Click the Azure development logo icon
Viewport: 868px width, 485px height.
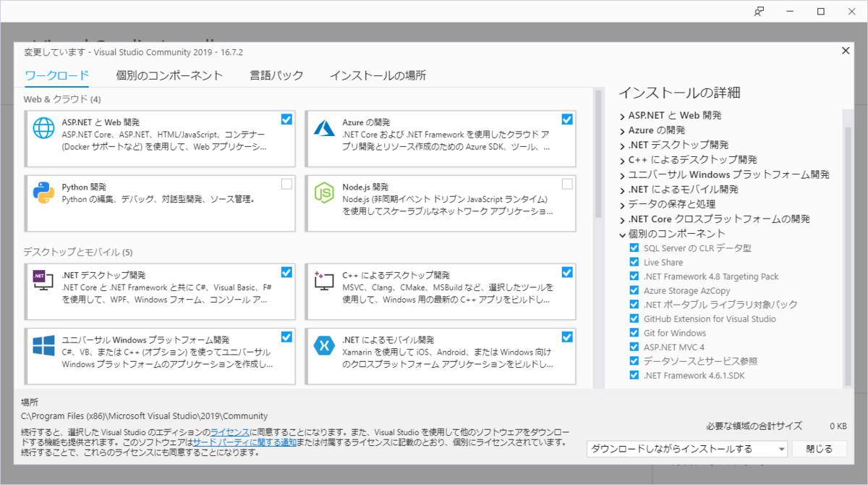click(x=323, y=127)
